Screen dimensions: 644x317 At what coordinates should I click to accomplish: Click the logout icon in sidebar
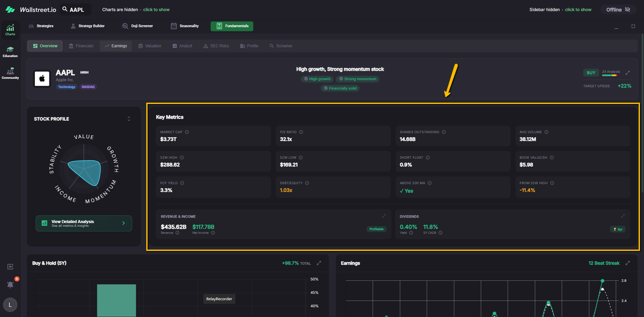tap(10, 267)
